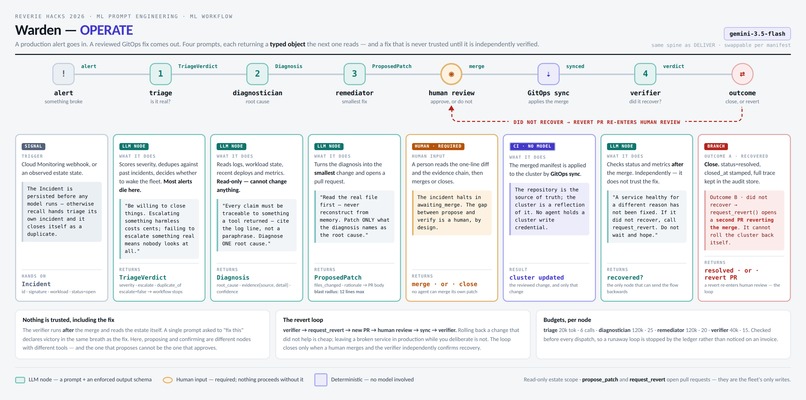Click the 'cluster updated' result text
Viewport: 806px width, 400px height.
(x=537, y=277)
